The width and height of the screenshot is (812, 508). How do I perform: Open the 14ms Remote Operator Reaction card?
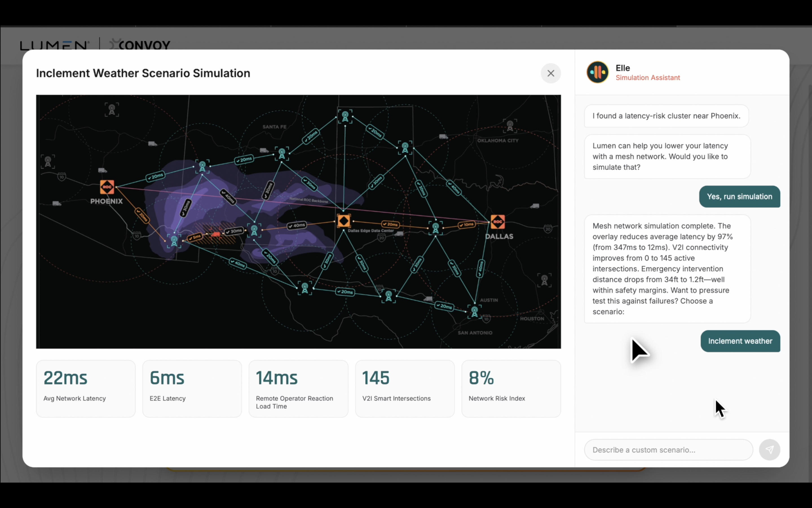point(298,389)
